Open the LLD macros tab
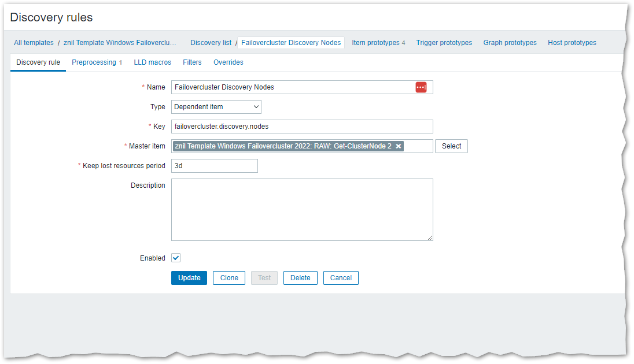This screenshot has width=634, height=364. point(152,62)
